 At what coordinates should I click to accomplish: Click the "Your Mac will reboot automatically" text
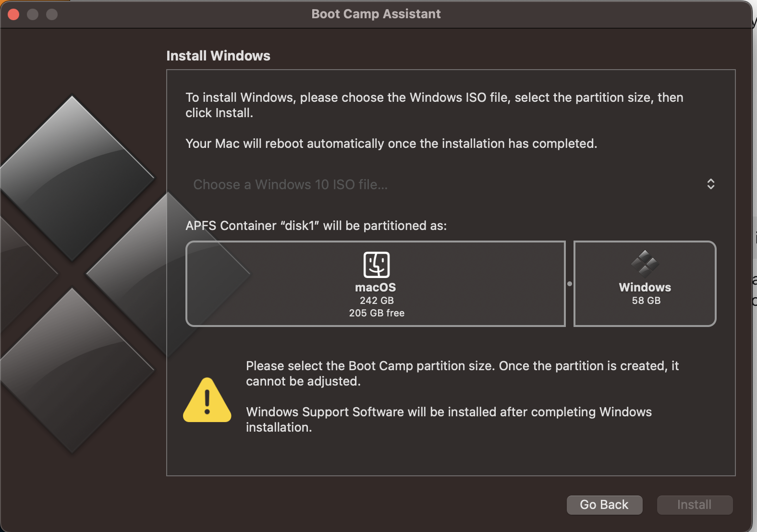pos(391,144)
